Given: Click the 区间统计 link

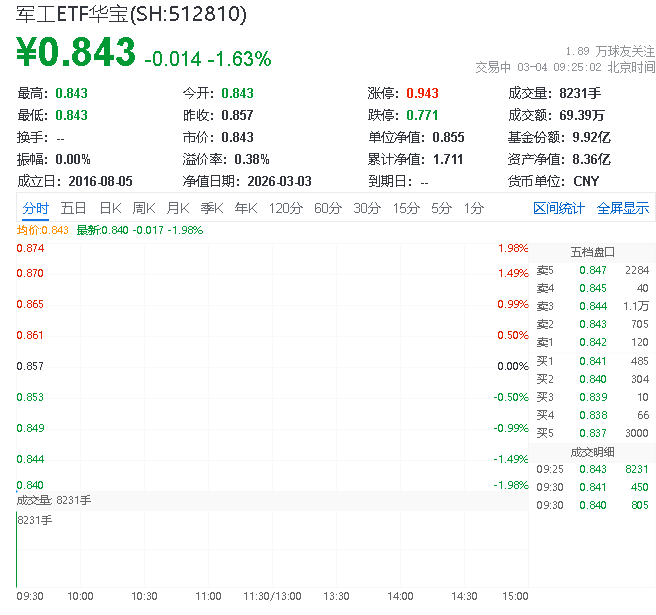Looking at the screenshot, I should 559,208.
